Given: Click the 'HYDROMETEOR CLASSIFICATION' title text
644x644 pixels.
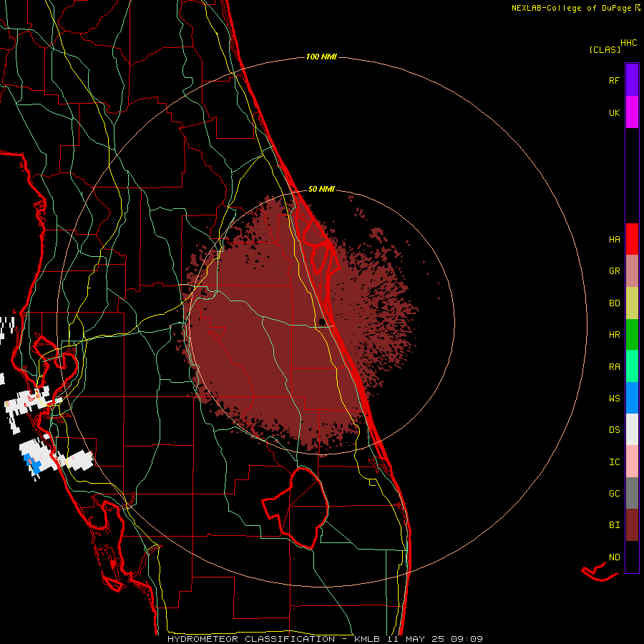Looking at the screenshot, I should tap(251, 639).
